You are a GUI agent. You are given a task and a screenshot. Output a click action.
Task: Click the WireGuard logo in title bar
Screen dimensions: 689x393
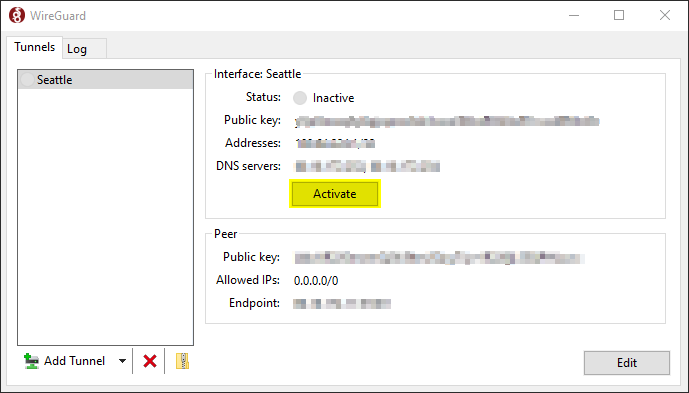17,15
